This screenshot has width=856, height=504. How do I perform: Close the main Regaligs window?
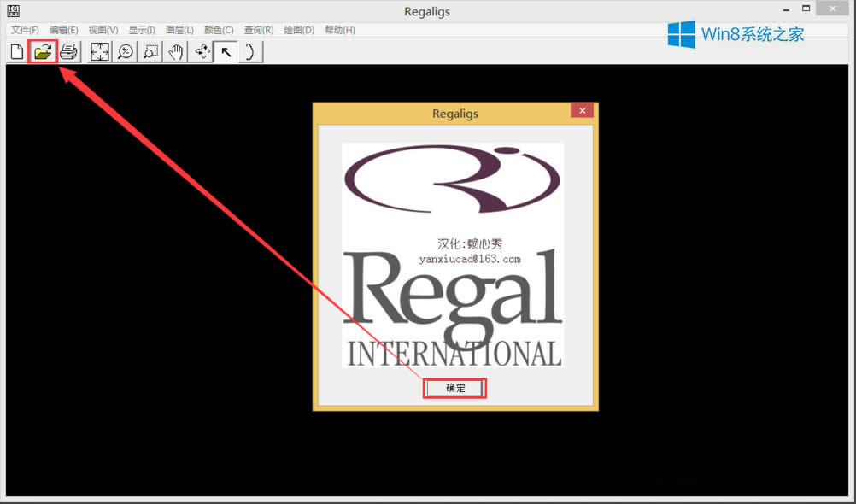[833, 9]
